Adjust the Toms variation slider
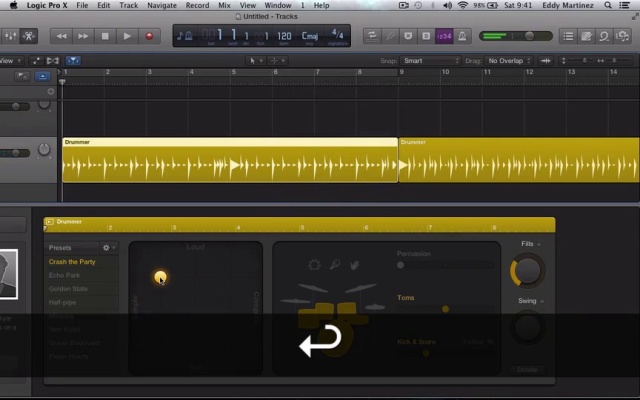The height and width of the screenshot is (400, 640). click(x=445, y=309)
